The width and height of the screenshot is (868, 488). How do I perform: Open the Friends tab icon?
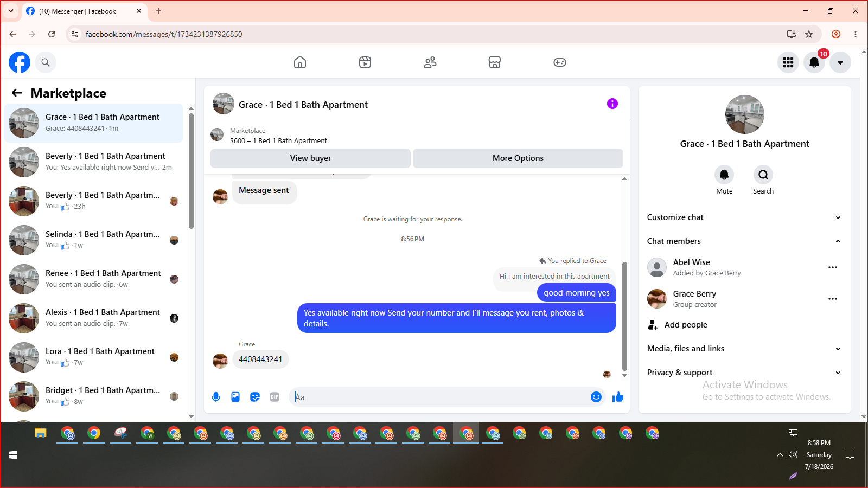[x=430, y=62]
